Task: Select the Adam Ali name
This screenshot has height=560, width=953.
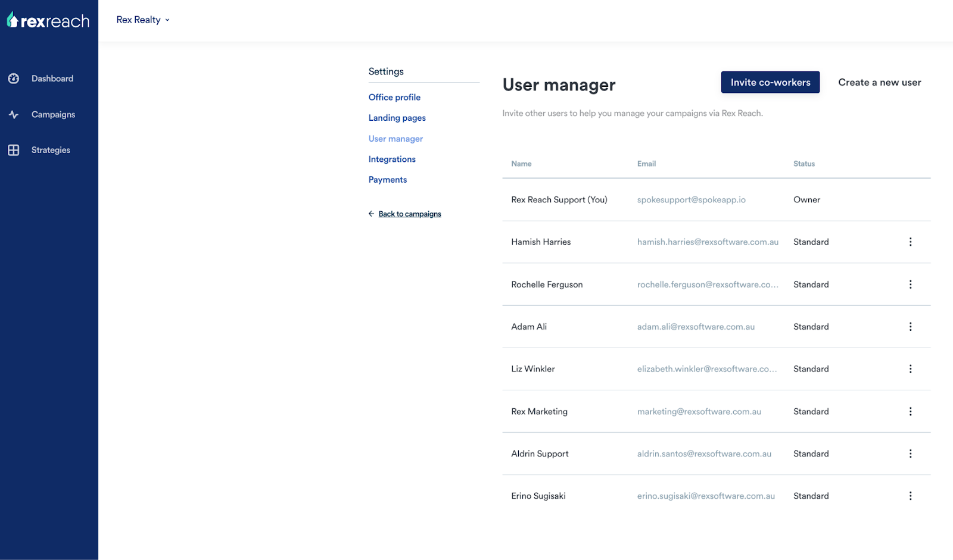Action: coord(529,327)
